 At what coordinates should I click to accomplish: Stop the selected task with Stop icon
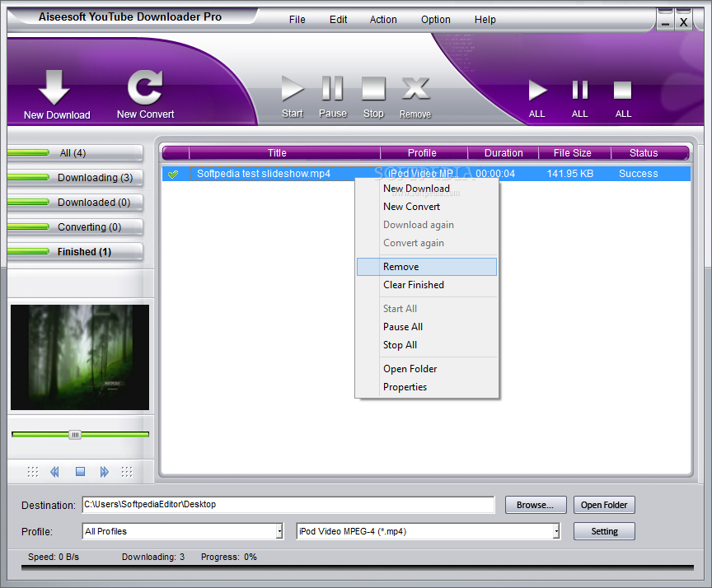[x=373, y=88]
